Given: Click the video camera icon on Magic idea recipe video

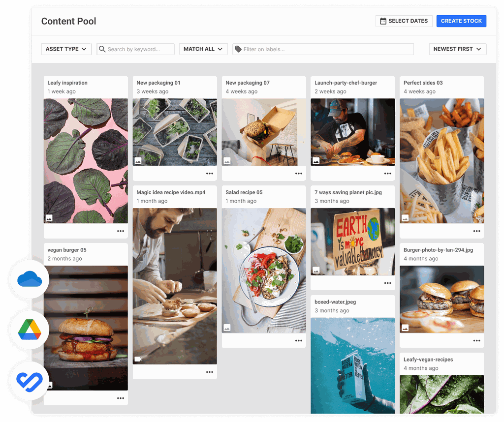Looking at the screenshot, I should (x=138, y=360).
